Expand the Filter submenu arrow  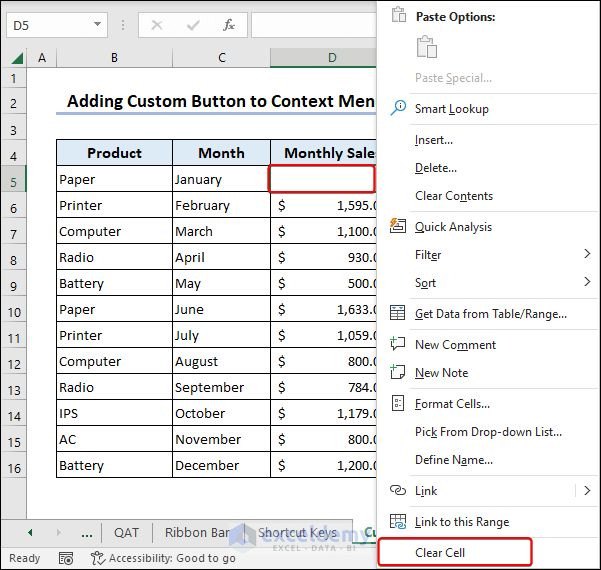click(587, 253)
